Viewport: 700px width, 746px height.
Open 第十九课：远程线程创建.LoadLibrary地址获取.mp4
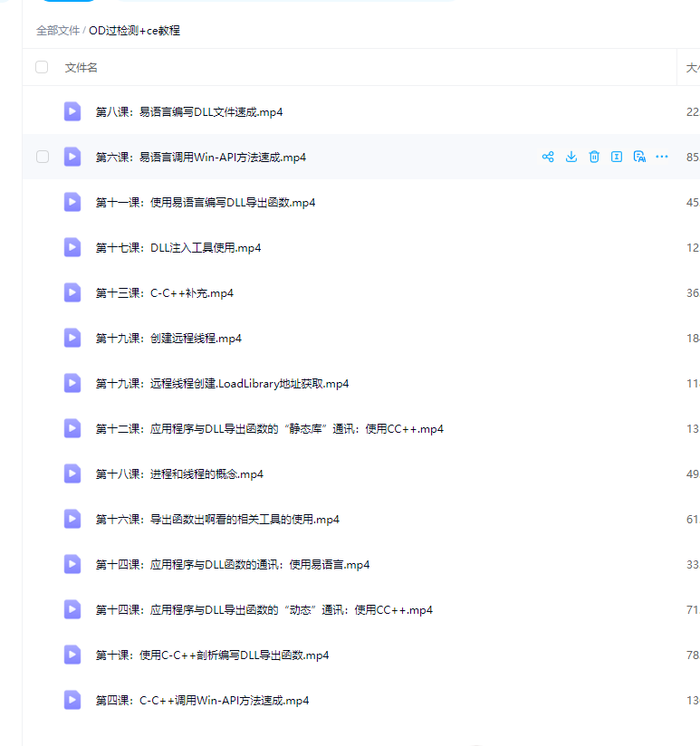click(222, 383)
